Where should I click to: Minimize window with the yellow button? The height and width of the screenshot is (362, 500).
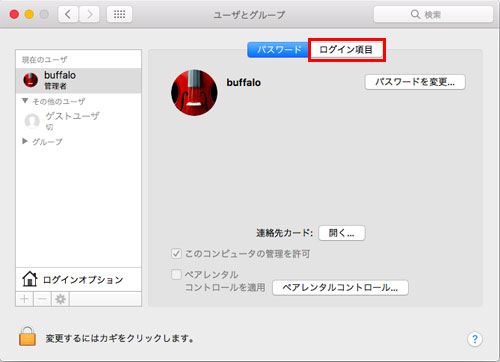coord(29,14)
